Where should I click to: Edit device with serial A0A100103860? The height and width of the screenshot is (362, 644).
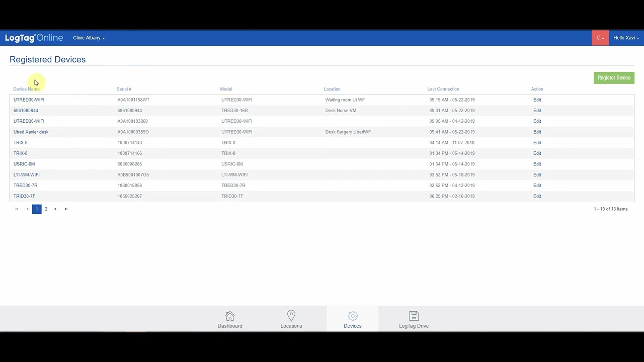point(537,121)
